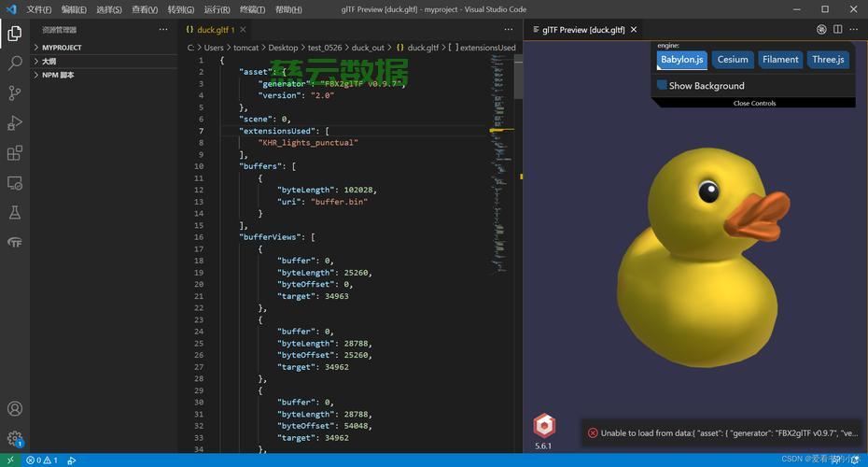Split the preview editor right
Screen dimensions: 868x467
click(x=837, y=29)
